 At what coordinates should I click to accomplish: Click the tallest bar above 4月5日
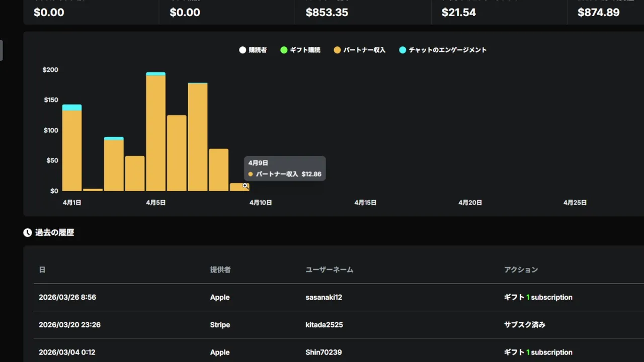tap(156, 133)
